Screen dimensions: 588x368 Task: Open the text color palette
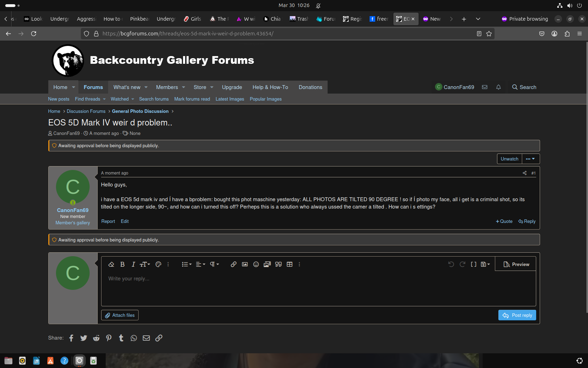(158, 264)
